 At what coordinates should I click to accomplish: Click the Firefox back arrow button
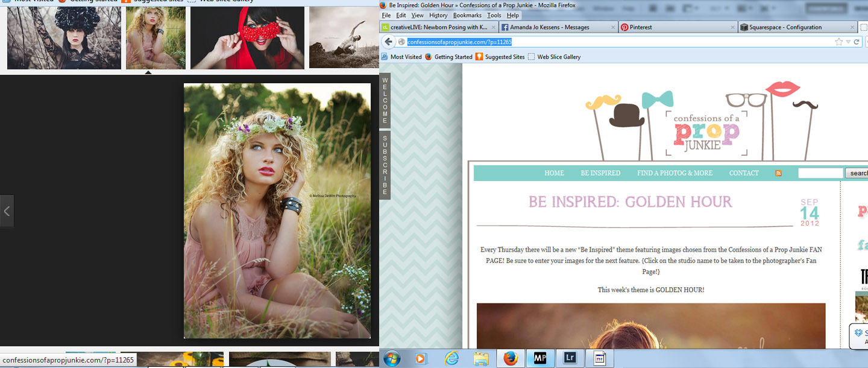click(388, 42)
